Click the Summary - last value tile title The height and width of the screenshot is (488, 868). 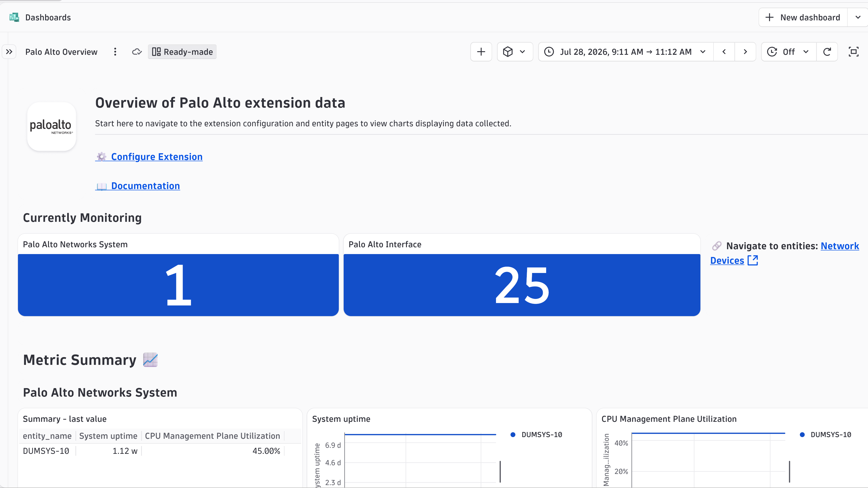(x=65, y=419)
